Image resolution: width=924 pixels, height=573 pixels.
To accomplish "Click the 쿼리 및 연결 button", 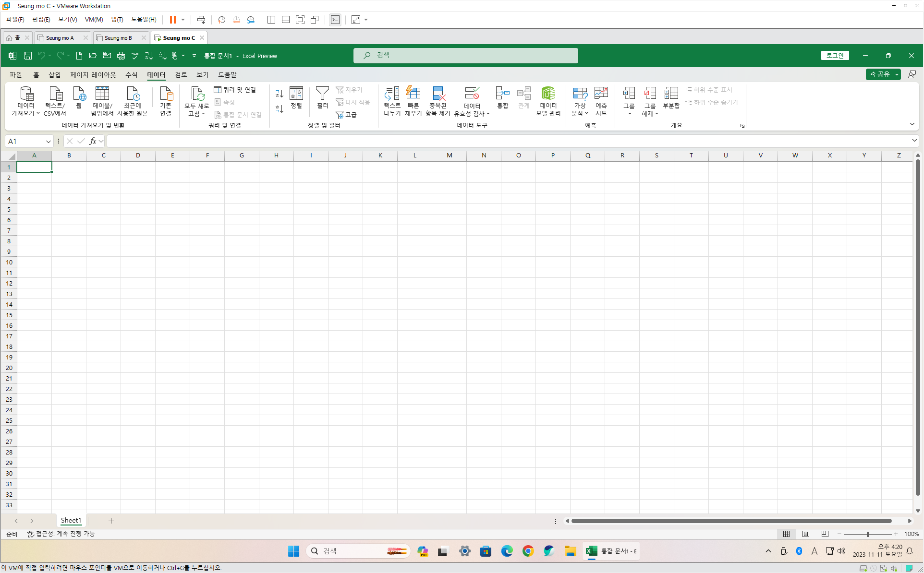I will pos(235,90).
